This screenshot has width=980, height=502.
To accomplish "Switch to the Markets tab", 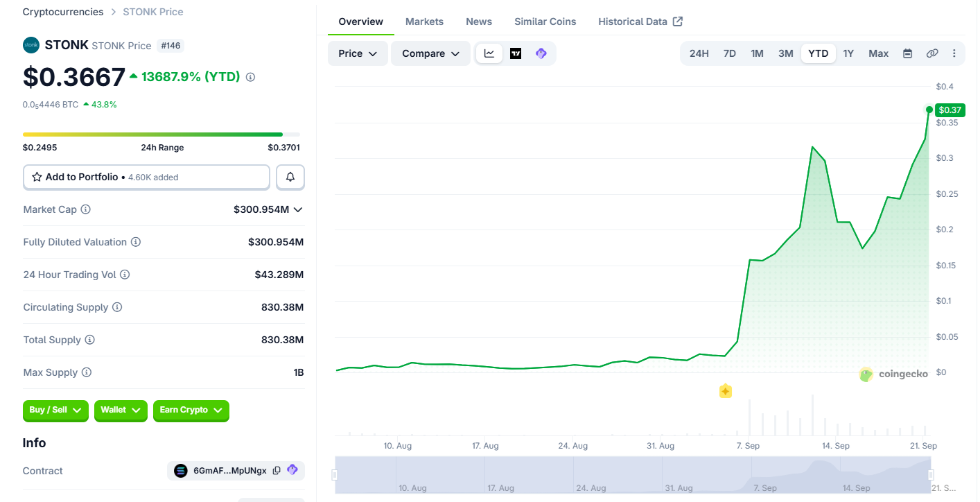I will [424, 21].
